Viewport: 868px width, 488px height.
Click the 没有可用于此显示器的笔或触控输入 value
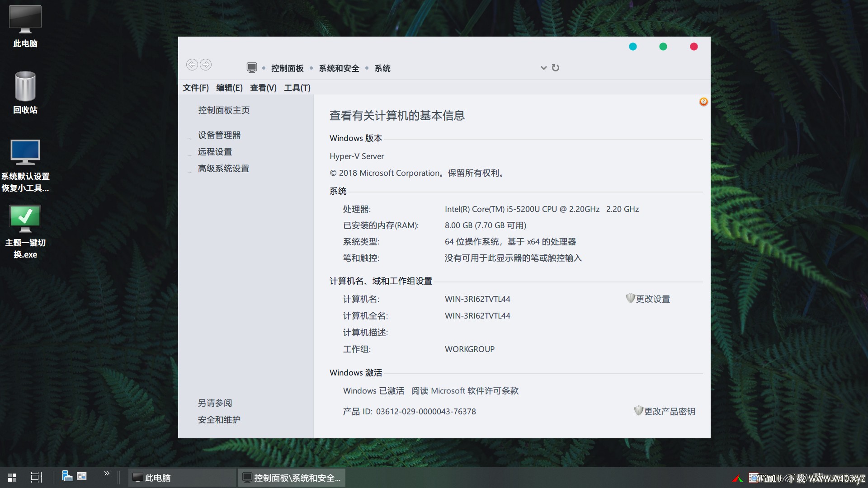513,258
